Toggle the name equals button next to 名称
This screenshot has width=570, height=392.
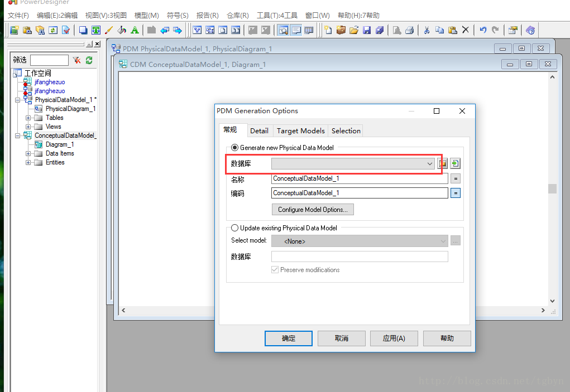[x=456, y=178]
